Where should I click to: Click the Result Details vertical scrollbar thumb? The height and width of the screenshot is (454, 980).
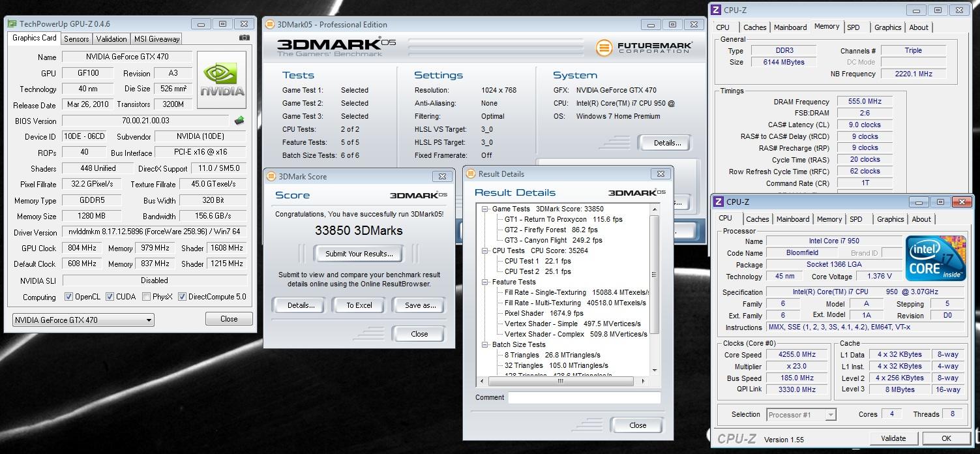(655, 275)
